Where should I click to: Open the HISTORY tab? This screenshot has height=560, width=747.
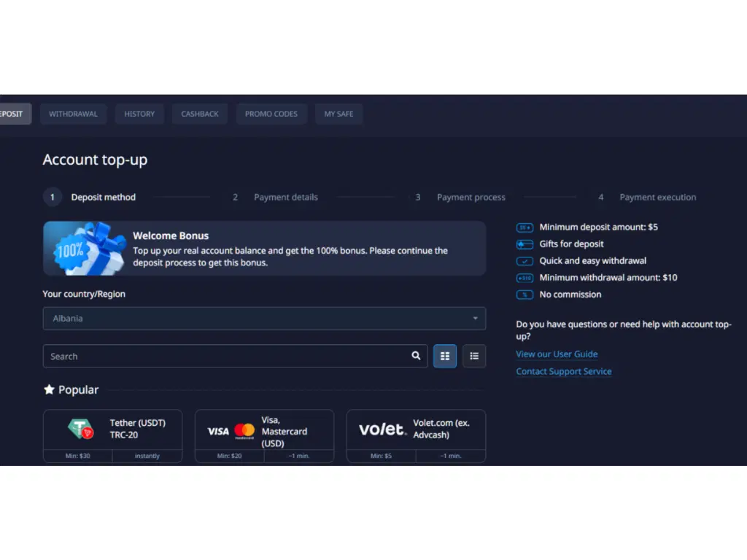click(139, 114)
